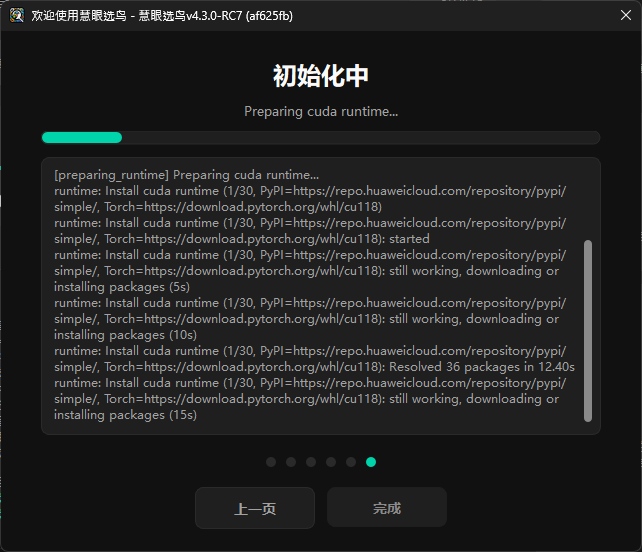Select the second page indicator dot
This screenshot has height=552, width=642.
(291, 462)
